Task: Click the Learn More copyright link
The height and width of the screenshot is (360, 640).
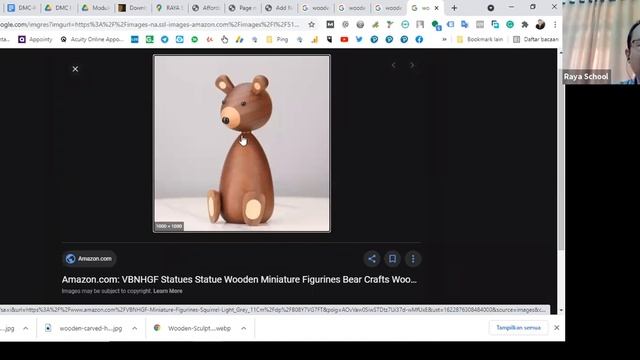Action: click(x=168, y=291)
